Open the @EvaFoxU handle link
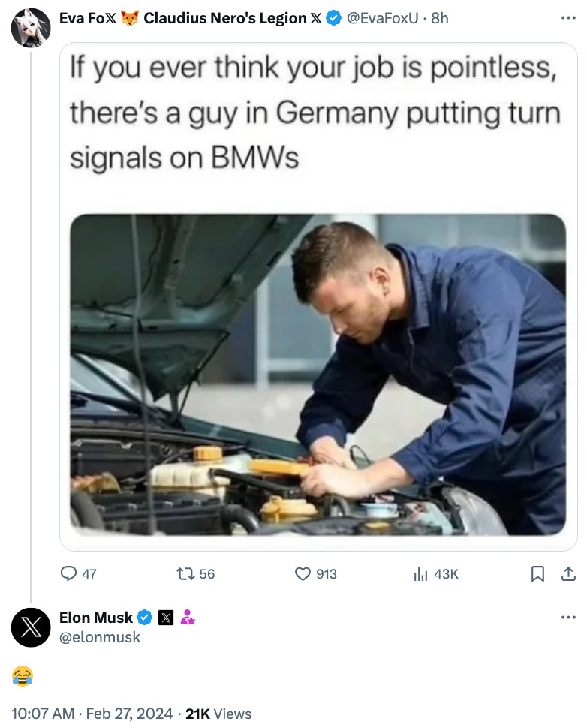This screenshot has height=728, width=587. (x=383, y=18)
